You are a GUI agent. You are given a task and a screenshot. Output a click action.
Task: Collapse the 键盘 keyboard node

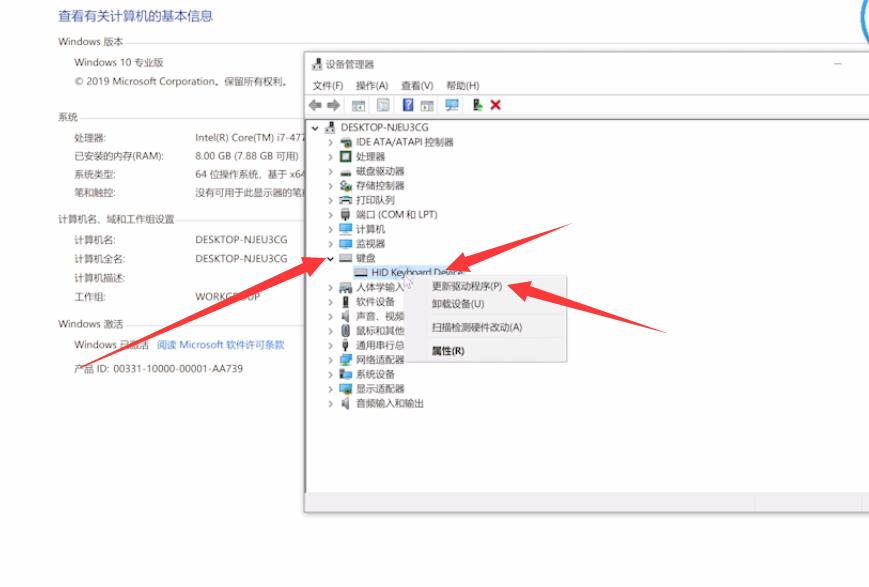click(x=330, y=258)
